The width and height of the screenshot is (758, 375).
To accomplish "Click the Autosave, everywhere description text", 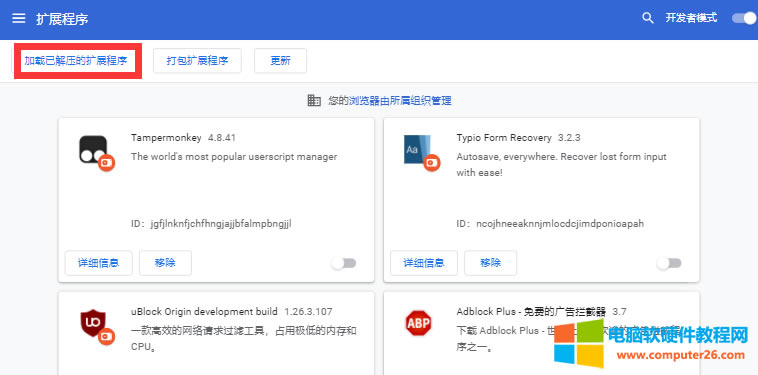I will tap(561, 164).
